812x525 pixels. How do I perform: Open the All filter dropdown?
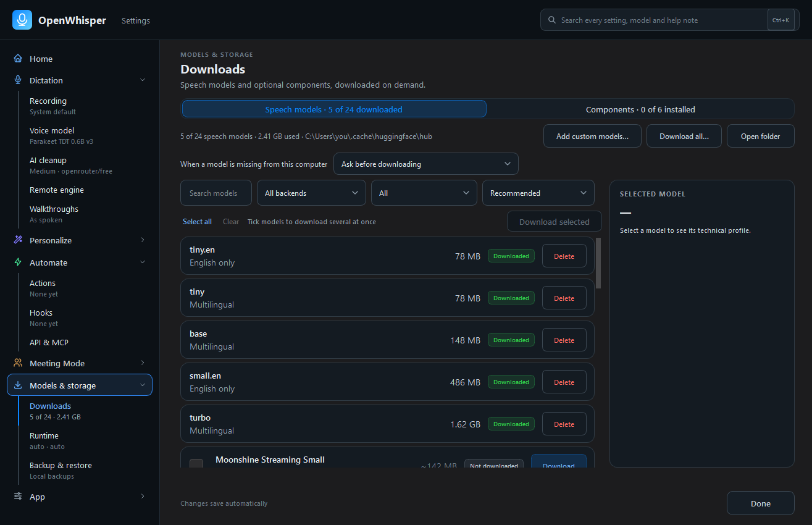[424, 193]
